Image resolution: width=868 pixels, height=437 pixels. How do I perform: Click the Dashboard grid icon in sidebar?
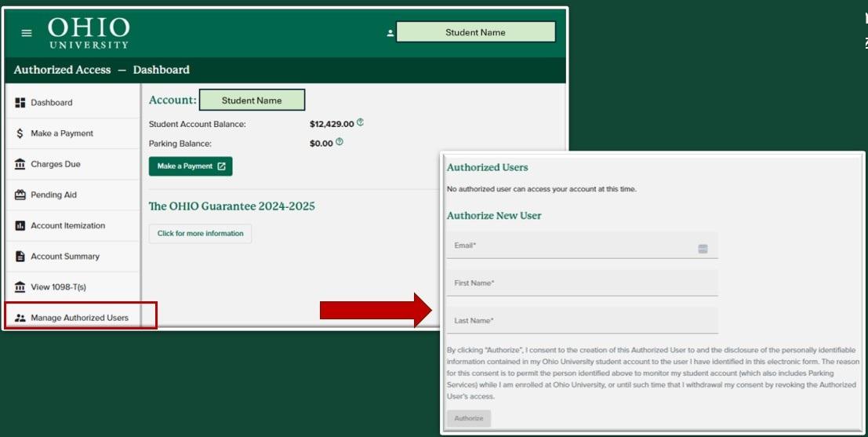pyautogui.click(x=20, y=103)
